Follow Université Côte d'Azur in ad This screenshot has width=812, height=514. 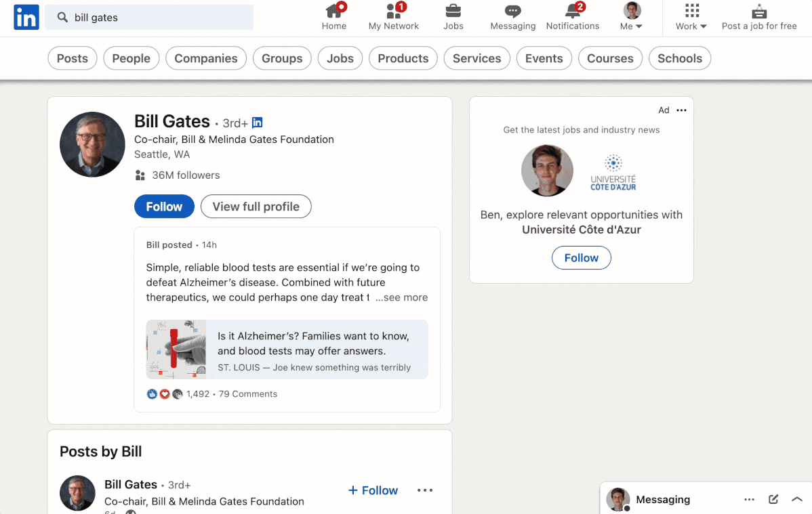[x=581, y=258]
